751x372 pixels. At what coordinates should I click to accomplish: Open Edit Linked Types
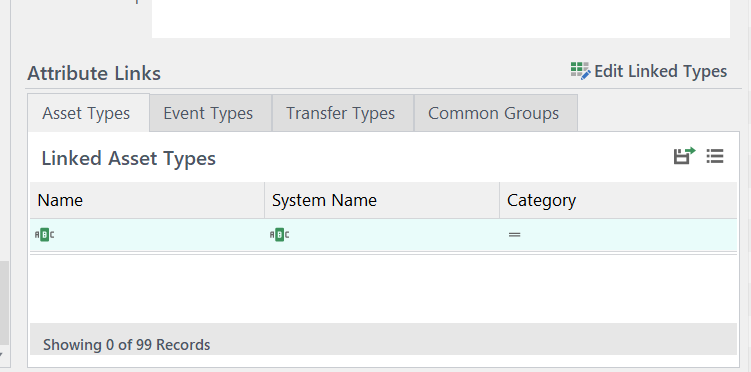[x=649, y=71]
